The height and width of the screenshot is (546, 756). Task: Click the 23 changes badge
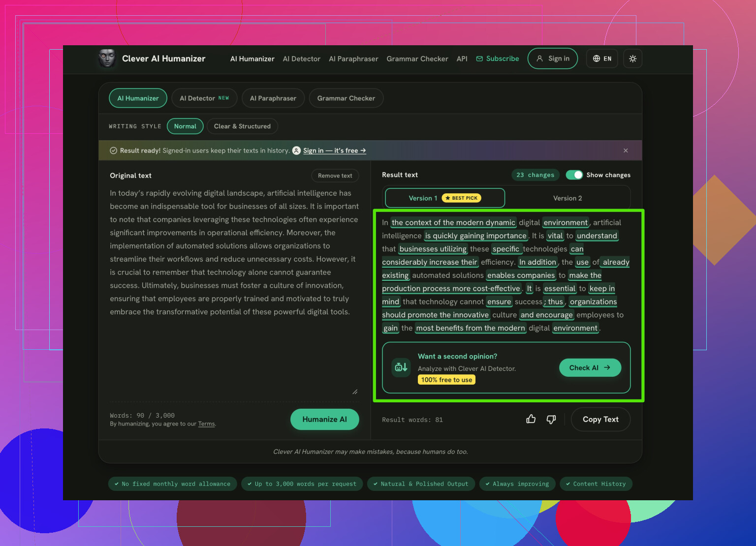(535, 175)
